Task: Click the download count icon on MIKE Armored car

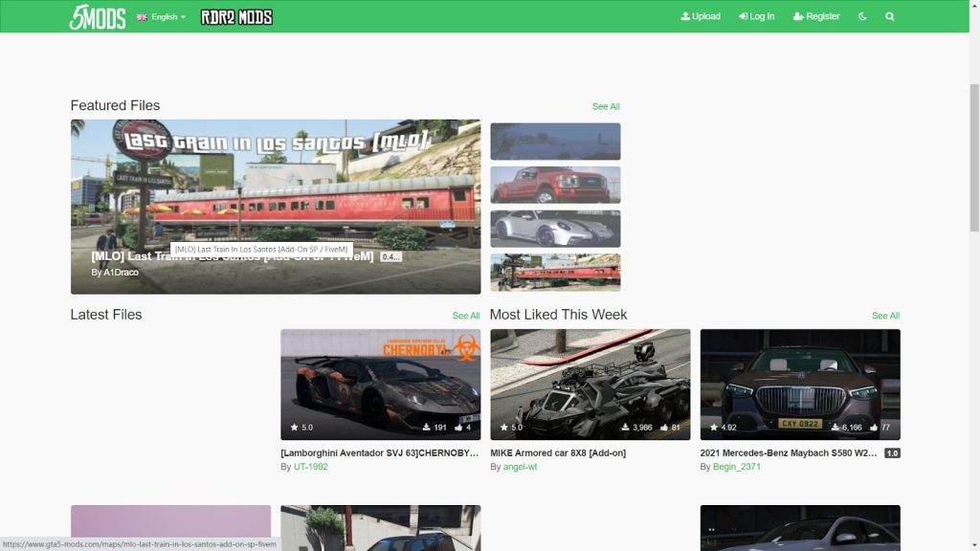Action: point(624,428)
